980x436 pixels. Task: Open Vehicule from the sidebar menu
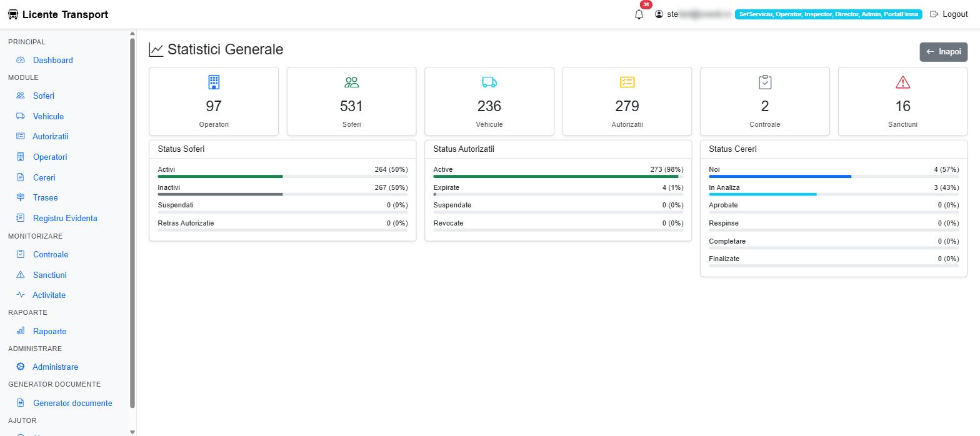(x=48, y=116)
